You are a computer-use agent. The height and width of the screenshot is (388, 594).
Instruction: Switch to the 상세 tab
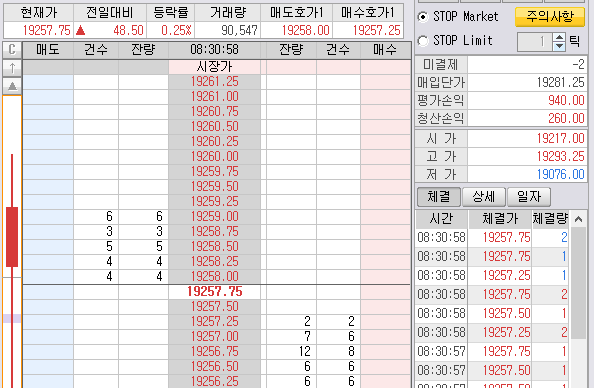click(x=484, y=197)
